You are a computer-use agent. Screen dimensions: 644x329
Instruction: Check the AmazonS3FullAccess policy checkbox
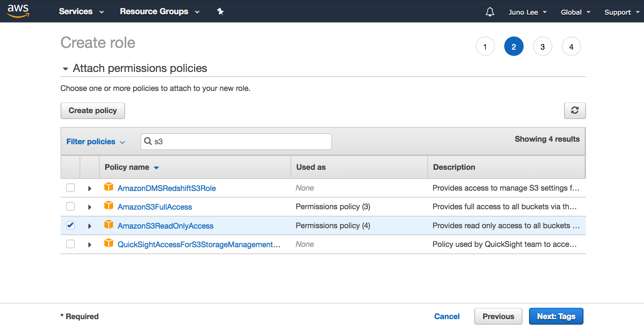70,206
